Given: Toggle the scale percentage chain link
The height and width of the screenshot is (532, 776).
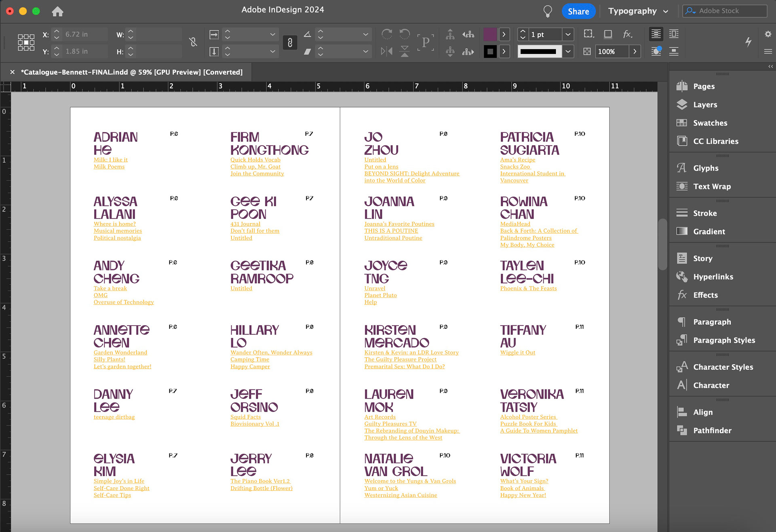Looking at the screenshot, I should [x=290, y=42].
